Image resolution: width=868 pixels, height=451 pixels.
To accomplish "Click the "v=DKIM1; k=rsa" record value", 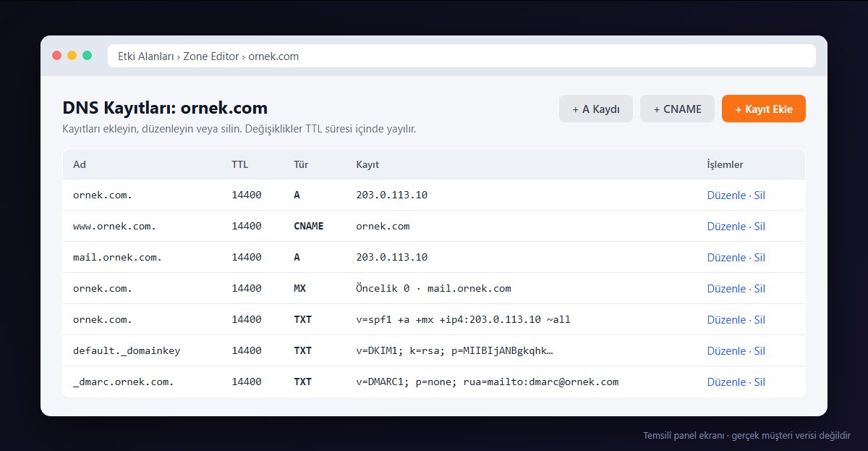I will pos(454,351).
